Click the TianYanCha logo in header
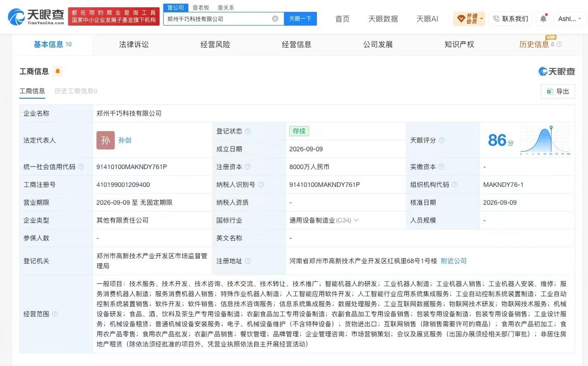Screen dimensions: 588x366 coord(36,17)
